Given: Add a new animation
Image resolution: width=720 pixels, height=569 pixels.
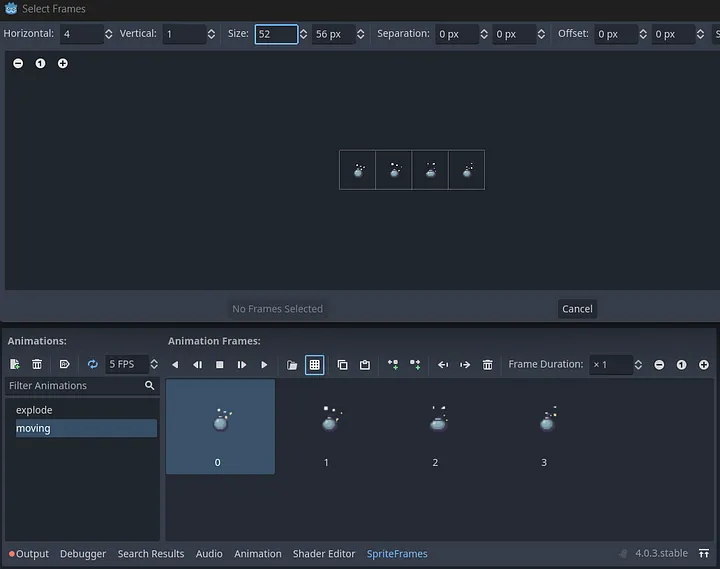Looking at the screenshot, I should coord(15,365).
